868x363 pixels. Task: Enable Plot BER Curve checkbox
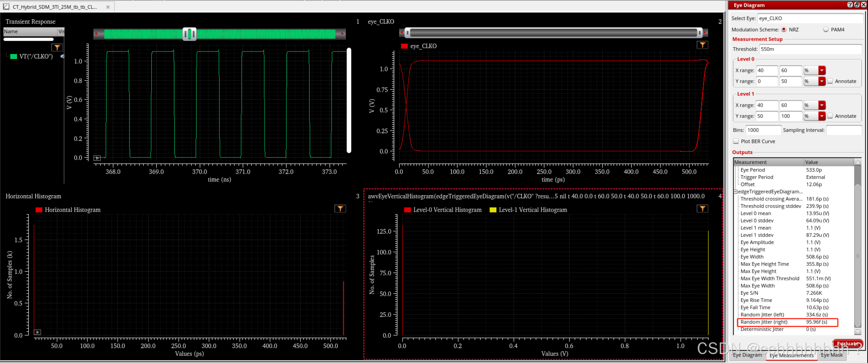pos(736,141)
